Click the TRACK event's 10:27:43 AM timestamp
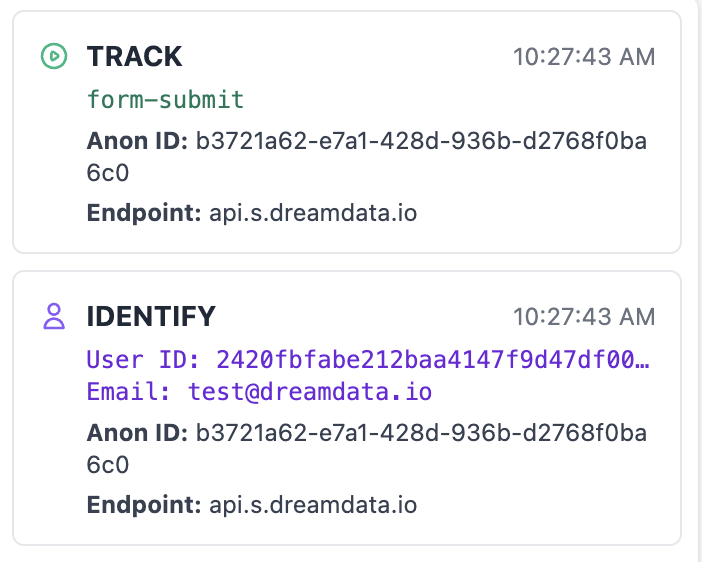 click(584, 57)
